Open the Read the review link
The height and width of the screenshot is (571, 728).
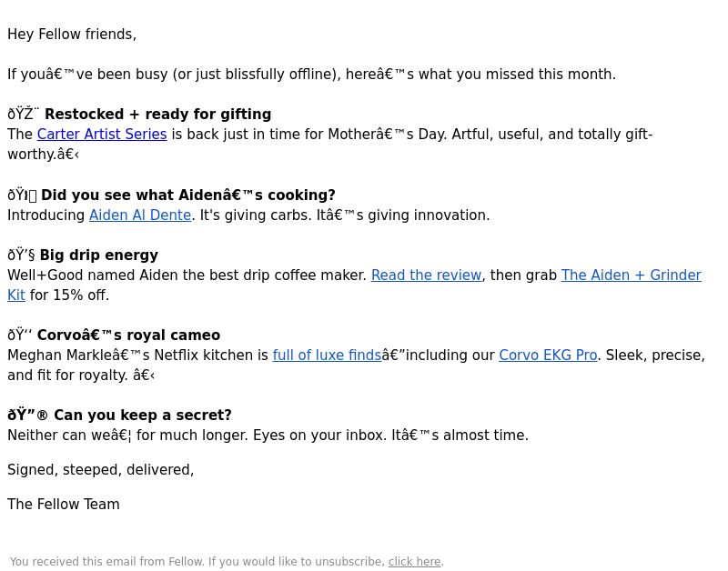(426, 275)
